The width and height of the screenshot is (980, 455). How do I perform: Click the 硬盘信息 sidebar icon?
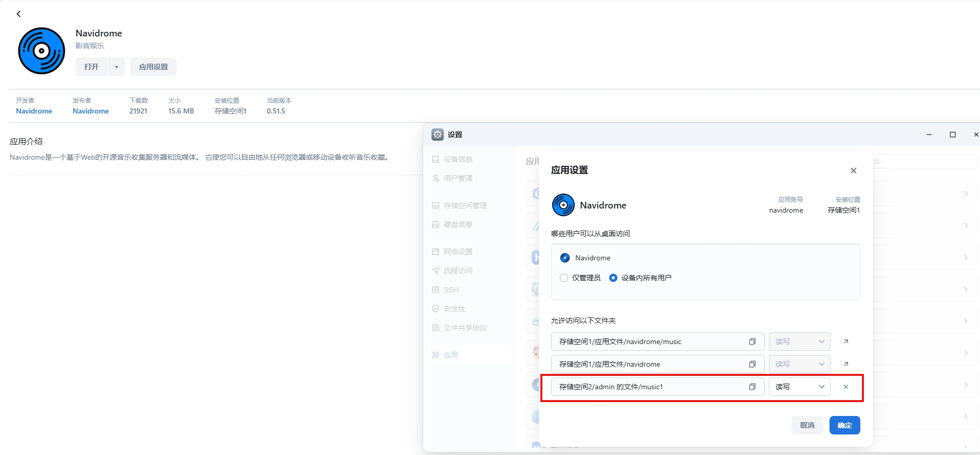tap(436, 224)
